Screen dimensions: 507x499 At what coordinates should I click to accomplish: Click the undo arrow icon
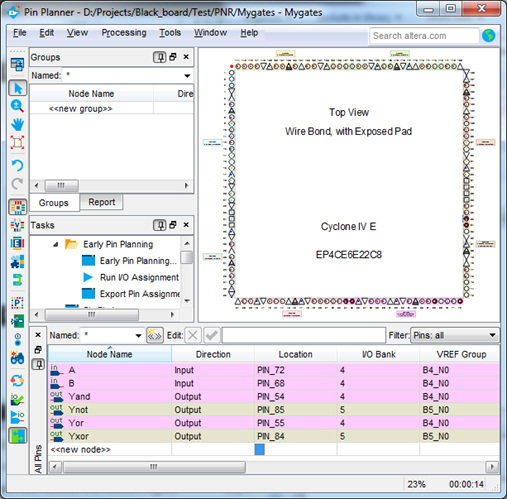pyautogui.click(x=17, y=165)
